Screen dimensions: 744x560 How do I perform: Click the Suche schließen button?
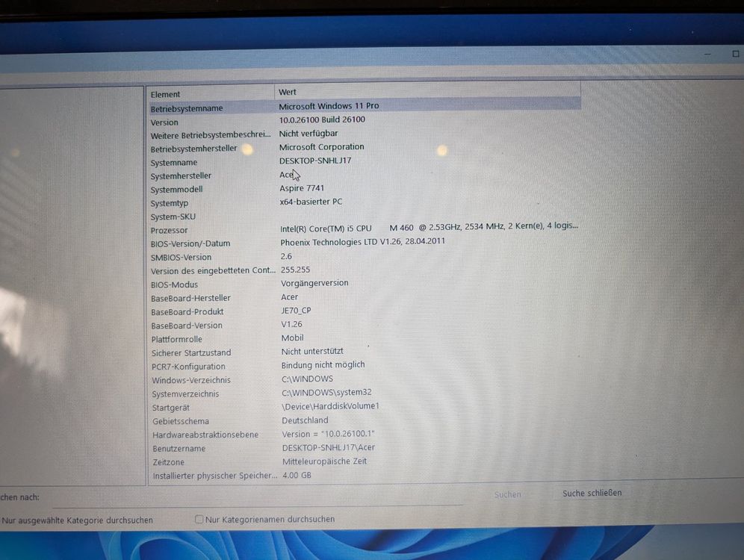click(592, 493)
